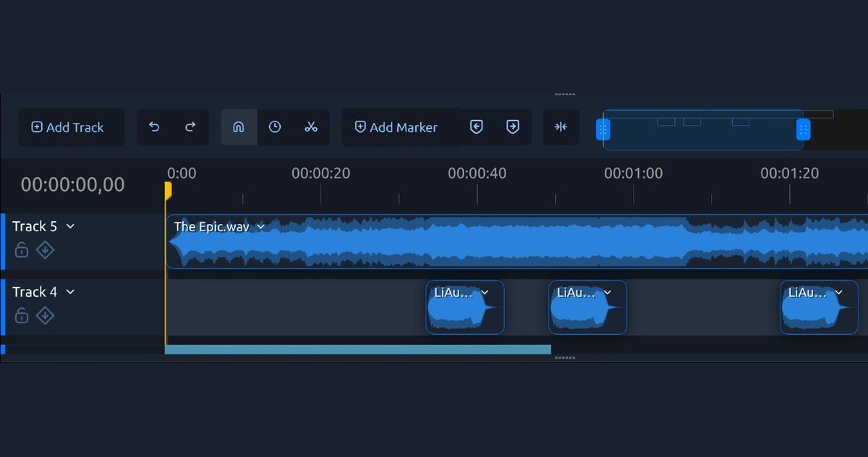Image resolution: width=868 pixels, height=457 pixels.
Task: Select the scissors cut tool
Action: pos(311,127)
